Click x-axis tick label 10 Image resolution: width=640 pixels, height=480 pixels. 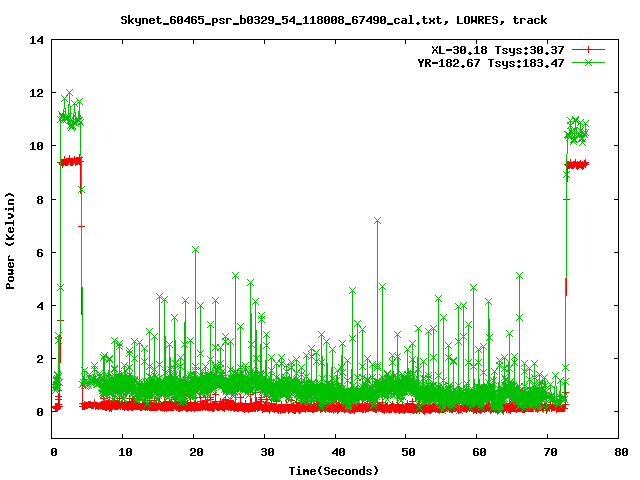[125, 452]
